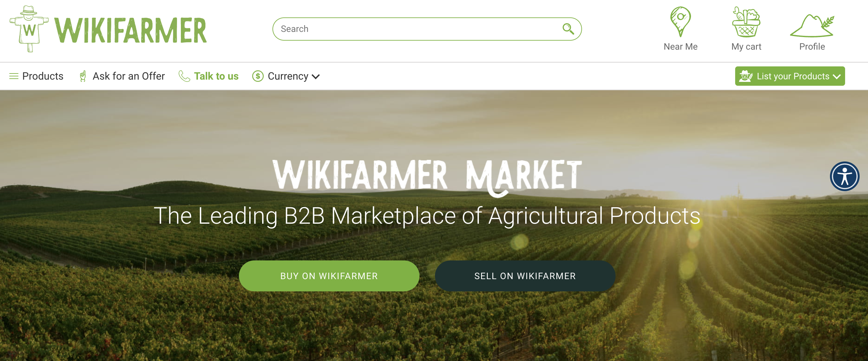Click the Wikifarmer scarecrow logo icon

coord(29,29)
